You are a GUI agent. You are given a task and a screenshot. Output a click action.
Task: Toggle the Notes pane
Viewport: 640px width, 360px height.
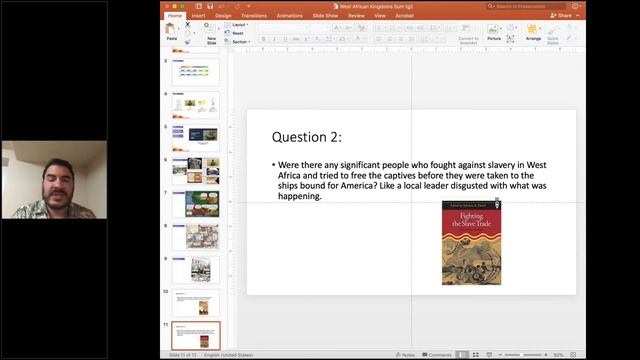[x=405, y=355]
